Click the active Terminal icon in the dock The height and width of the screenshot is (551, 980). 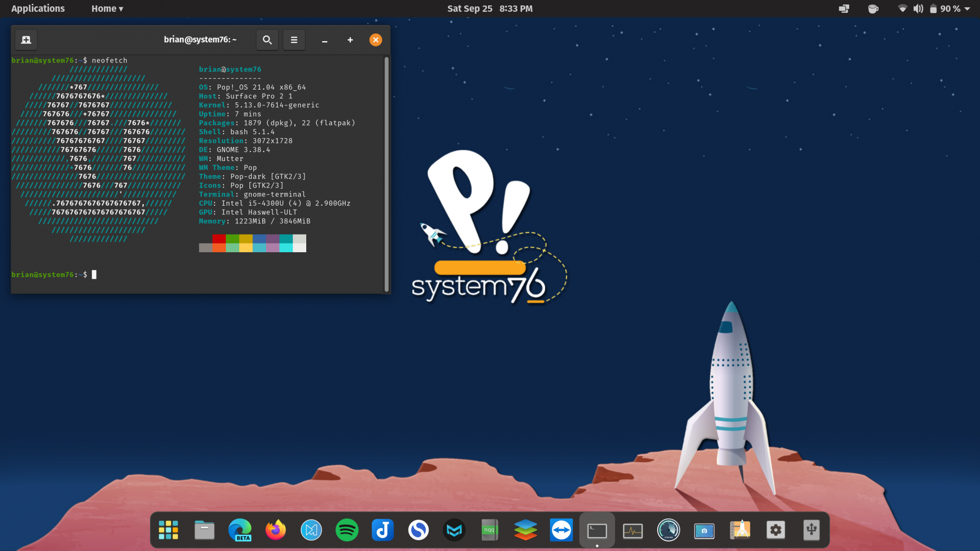tap(597, 530)
